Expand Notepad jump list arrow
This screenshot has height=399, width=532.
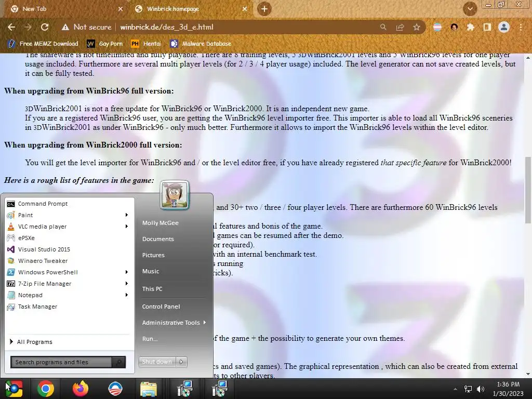tap(127, 295)
